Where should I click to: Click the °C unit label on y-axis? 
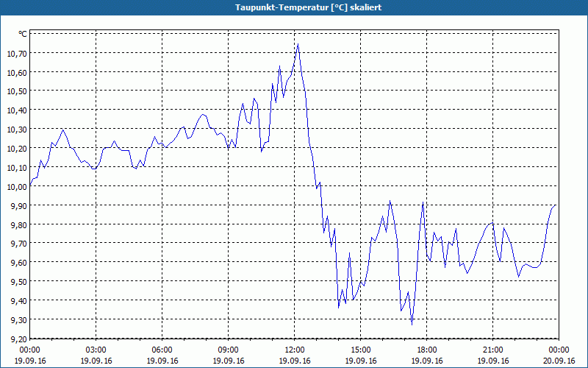click(23, 34)
